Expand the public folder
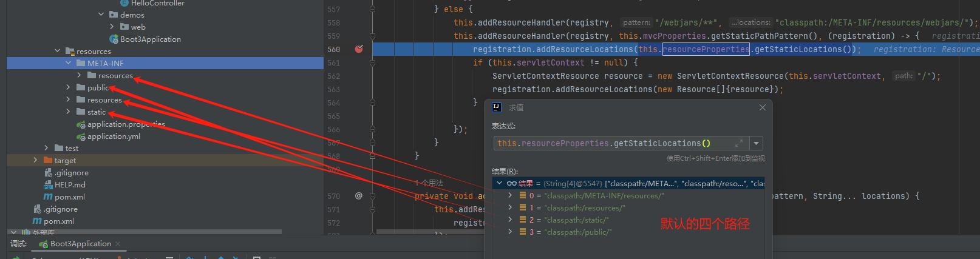The height and width of the screenshot is (259, 980). coord(68,87)
